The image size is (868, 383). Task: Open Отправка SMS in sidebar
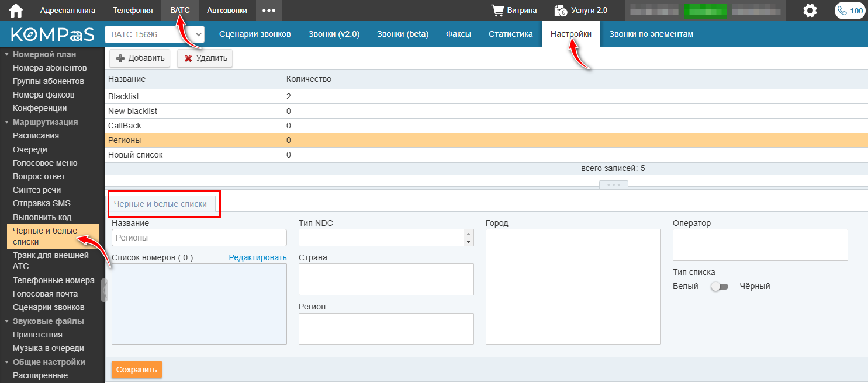pyautogui.click(x=41, y=203)
